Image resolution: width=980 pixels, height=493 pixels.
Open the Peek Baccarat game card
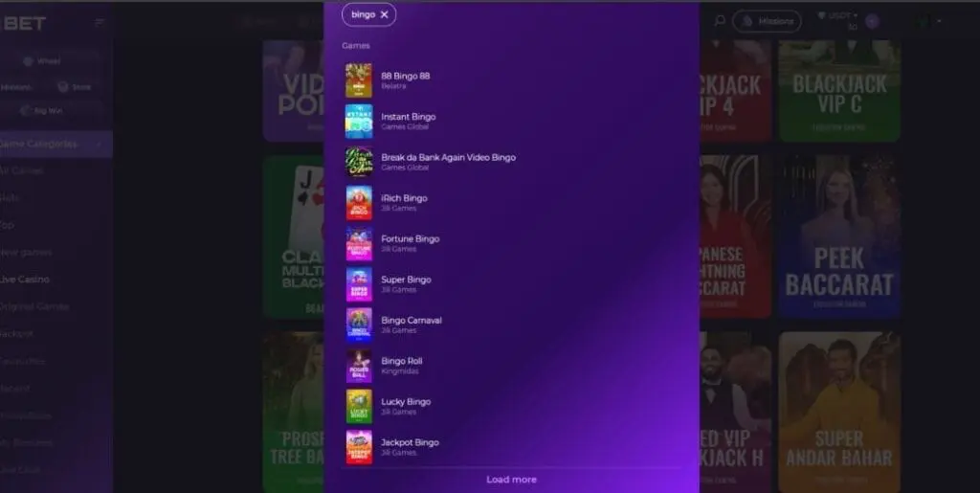(838, 235)
